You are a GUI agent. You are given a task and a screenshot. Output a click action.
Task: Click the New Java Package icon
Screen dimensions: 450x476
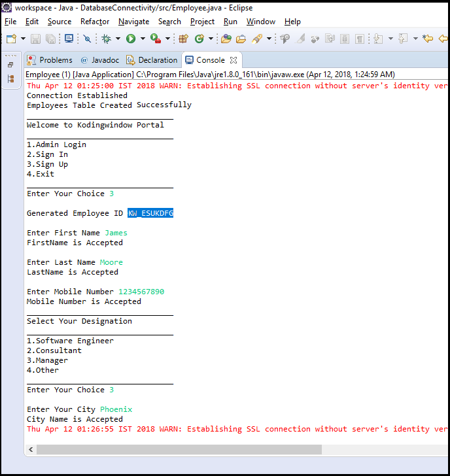(x=183, y=39)
